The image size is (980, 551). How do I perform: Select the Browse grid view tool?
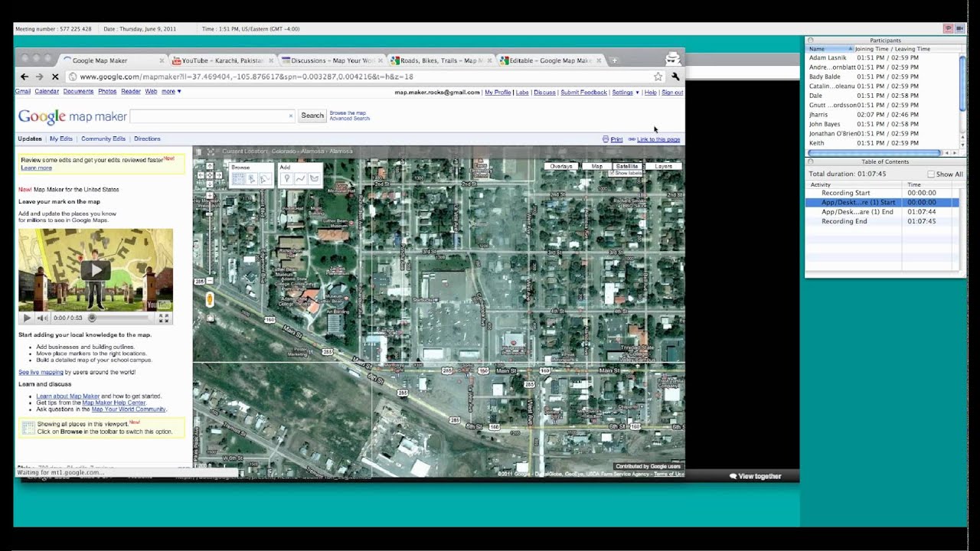click(238, 178)
